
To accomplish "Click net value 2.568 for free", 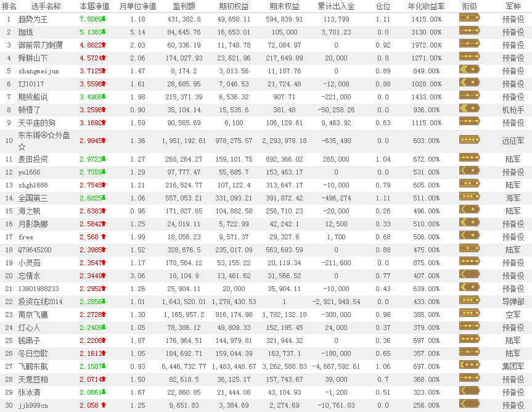I will [89, 237].
